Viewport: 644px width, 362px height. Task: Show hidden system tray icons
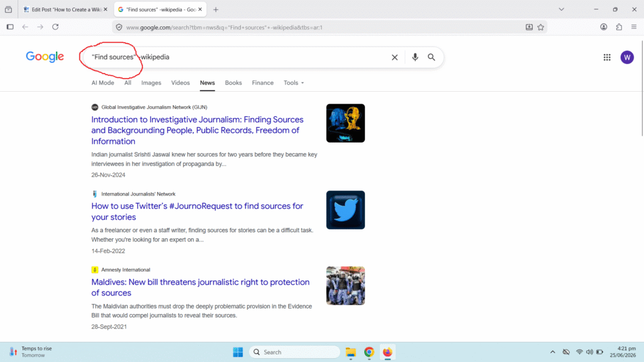point(552,352)
